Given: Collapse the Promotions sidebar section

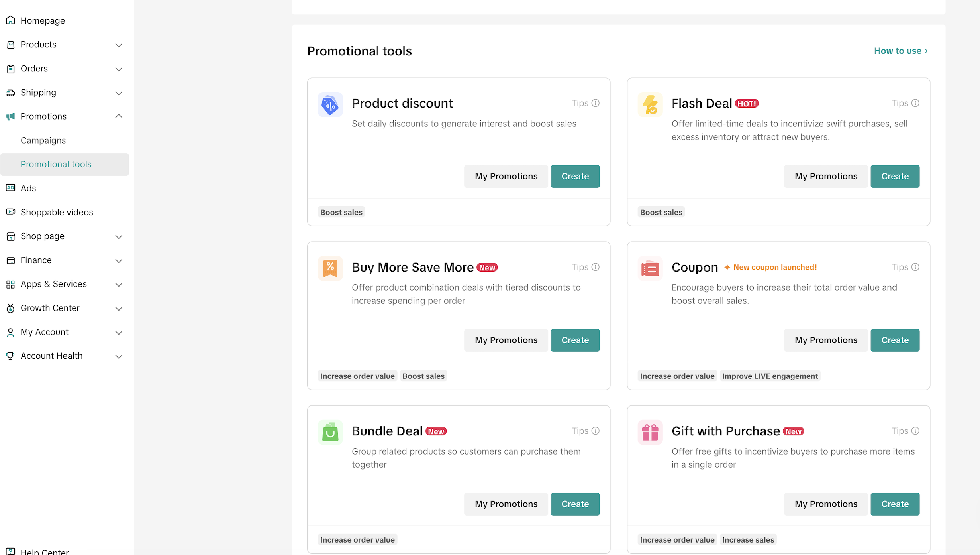Looking at the screenshot, I should pyautogui.click(x=118, y=116).
